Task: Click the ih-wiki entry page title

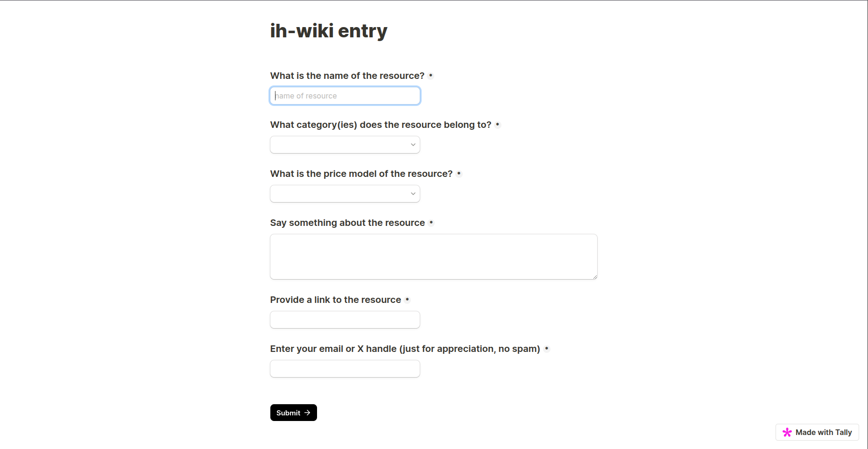Action: tap(329, 31)
